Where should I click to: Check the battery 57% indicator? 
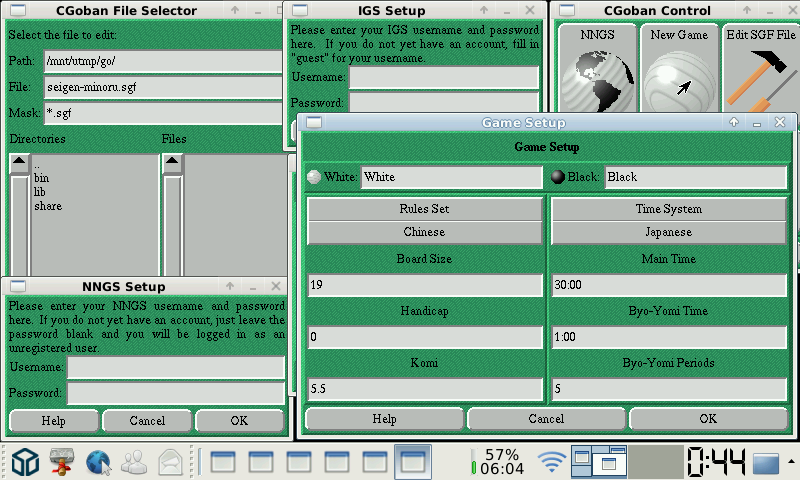pyautogui.click(x=497, y=462)
